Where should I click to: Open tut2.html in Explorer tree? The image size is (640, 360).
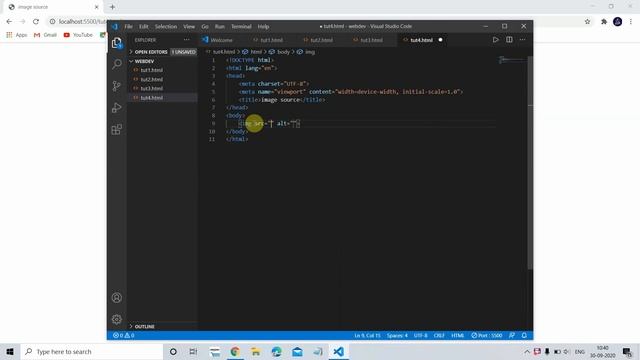[151, 79]
